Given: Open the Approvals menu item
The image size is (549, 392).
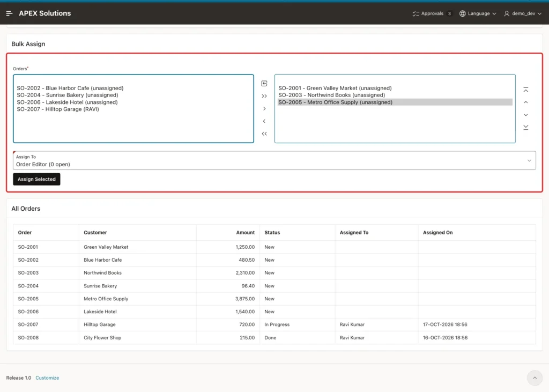Looking at the screenshot, I should (x=432, y=13).
